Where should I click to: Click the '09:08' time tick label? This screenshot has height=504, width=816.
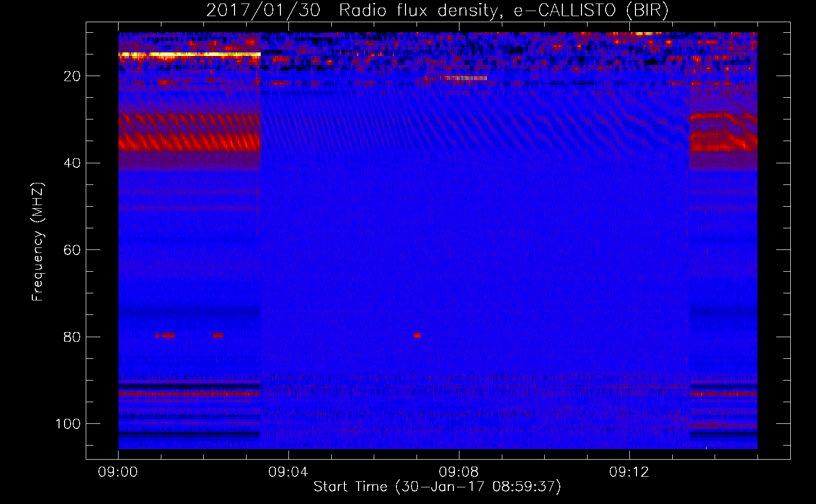459,472
